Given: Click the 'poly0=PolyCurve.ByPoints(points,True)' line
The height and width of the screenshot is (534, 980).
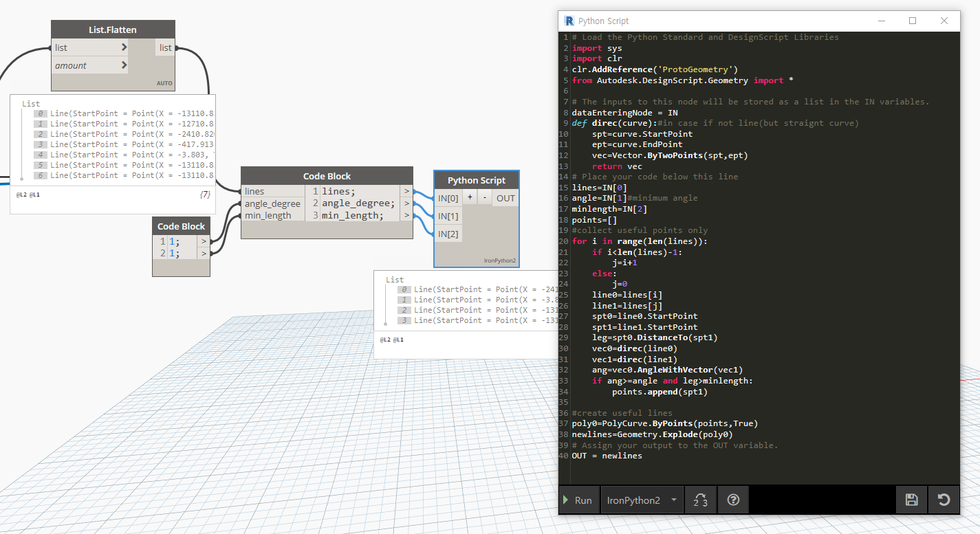Looking at the screenshot, I should pos(665,423).
